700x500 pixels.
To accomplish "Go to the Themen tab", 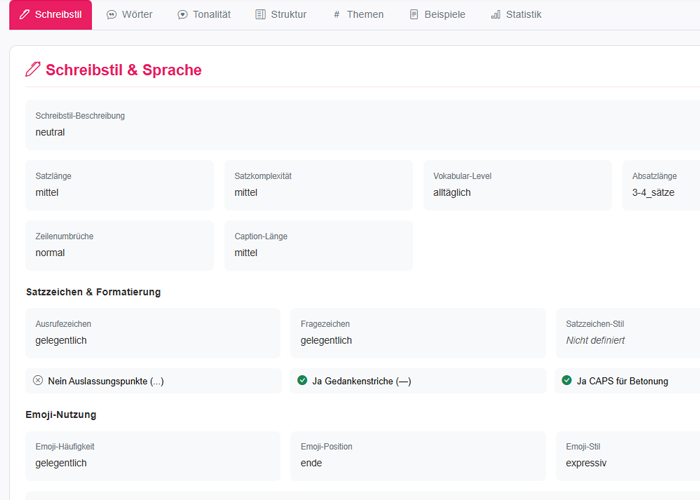I will 358,15.
